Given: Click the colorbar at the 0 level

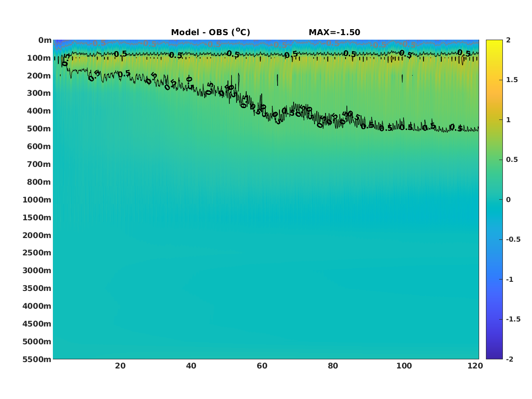Looking at the screenshot, I should point(494,200).
